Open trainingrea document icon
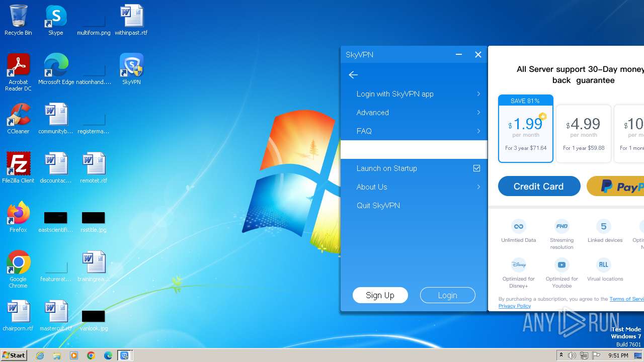Screen dimensions: 644x362 click(94, 266)
